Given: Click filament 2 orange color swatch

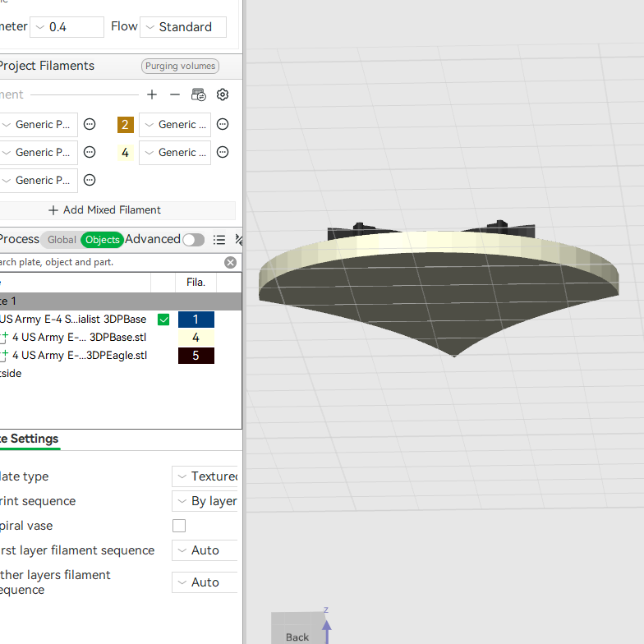Looking at the screenshot, I should point(125,125).
